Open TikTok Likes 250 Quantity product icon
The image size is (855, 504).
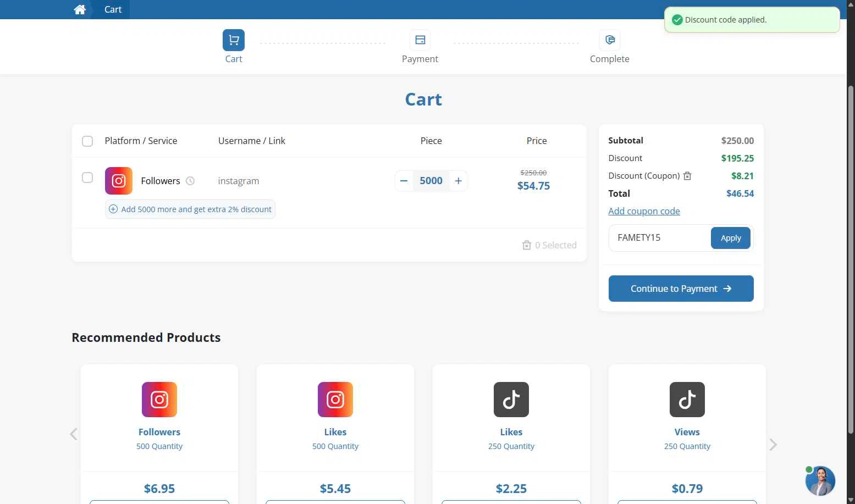(x=511, y=400)
